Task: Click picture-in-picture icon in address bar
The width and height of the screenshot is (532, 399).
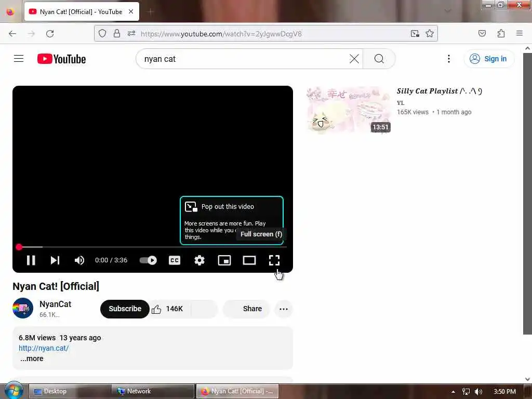Action: pos(415,34)
